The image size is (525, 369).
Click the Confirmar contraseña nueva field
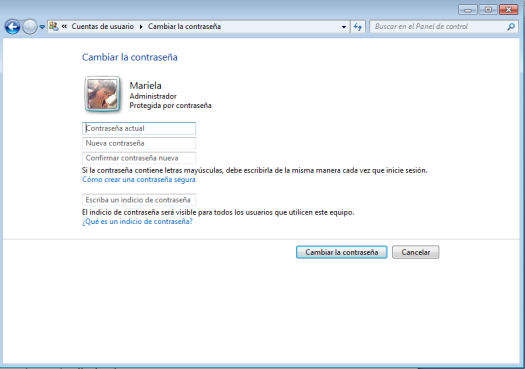(x=139, y=158)
